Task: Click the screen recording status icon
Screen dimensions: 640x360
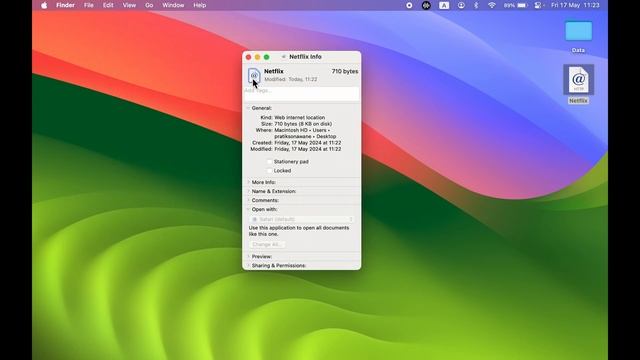Action: pyautogui.click(x=409, y=5)
